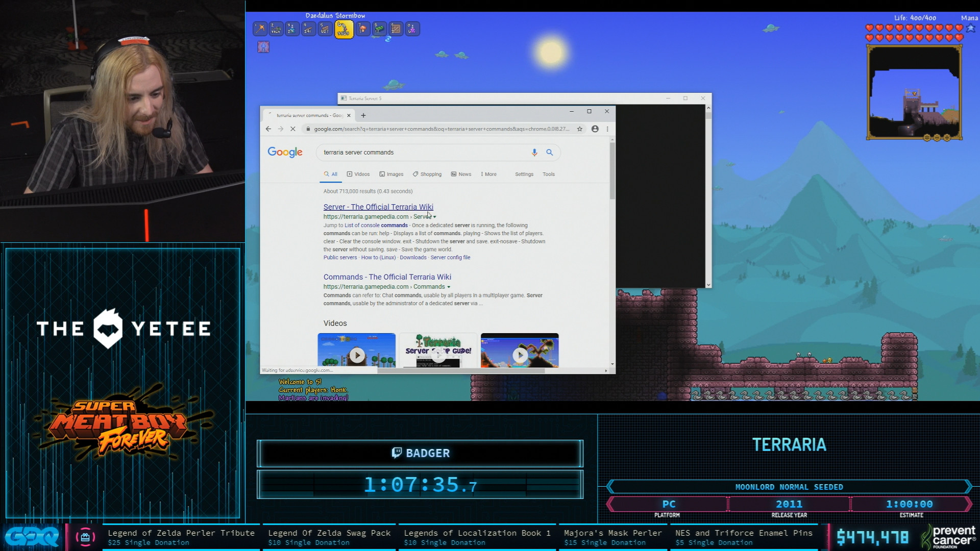Play the first video thumbnail
The image size is (980, 551).
pyautogui.click(x=357, y=355)
